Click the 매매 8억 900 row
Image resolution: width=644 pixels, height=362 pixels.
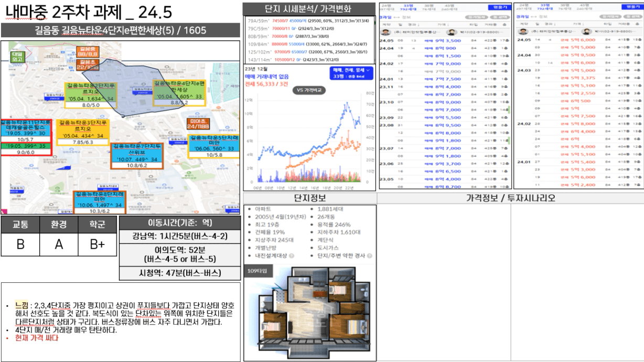click(445, 48)
